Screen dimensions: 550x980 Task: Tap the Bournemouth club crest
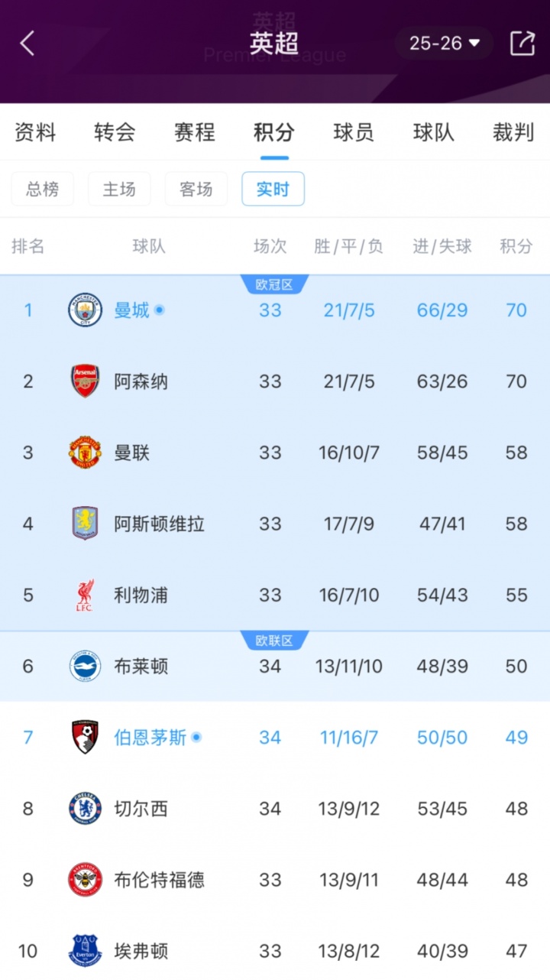[85, 737]
